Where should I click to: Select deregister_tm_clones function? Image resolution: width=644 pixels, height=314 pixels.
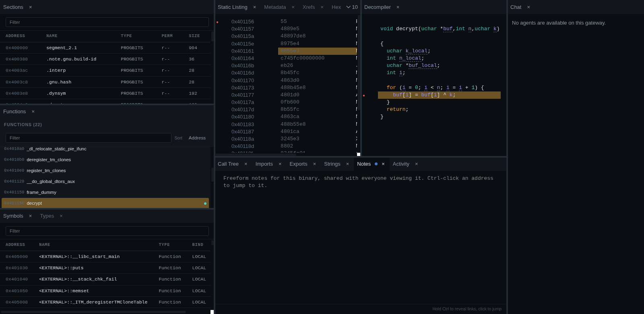[x=105, y=160]
